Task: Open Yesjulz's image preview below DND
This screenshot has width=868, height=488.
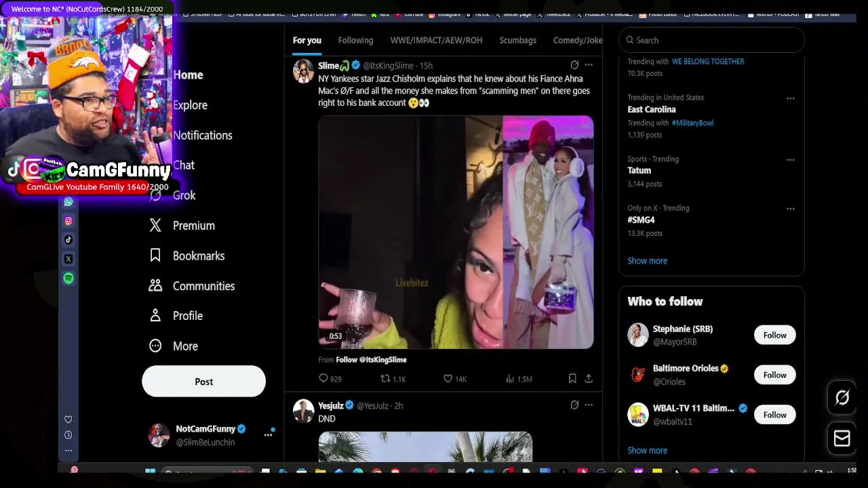Action: [425, 447]
